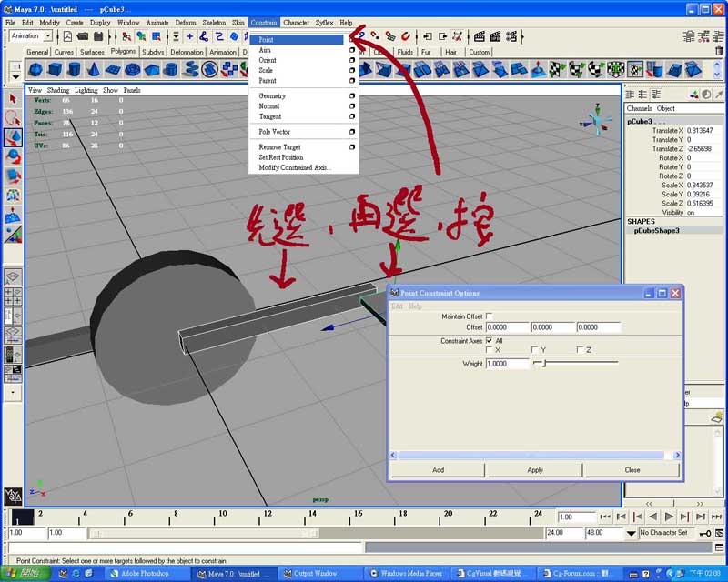The height and width of the screenshot is (582, 728).
Task: Open the Animation menu set dropdown
Action: tap(48, 35)
